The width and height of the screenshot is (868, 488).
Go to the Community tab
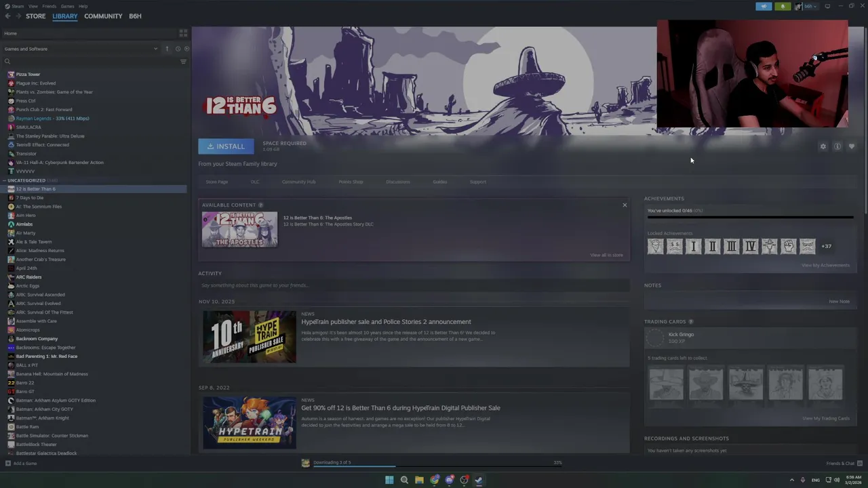click(x=103, y=16)
